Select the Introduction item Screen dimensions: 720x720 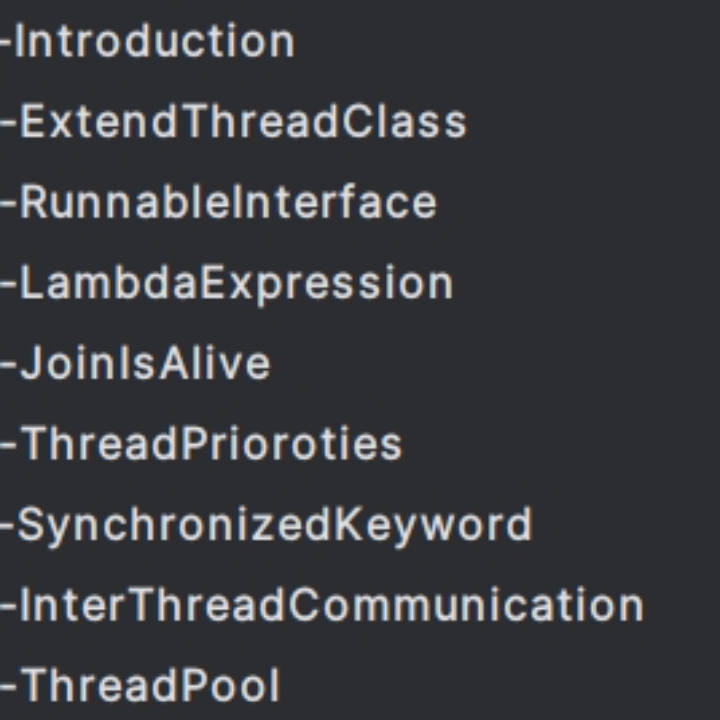pos(155,42)
